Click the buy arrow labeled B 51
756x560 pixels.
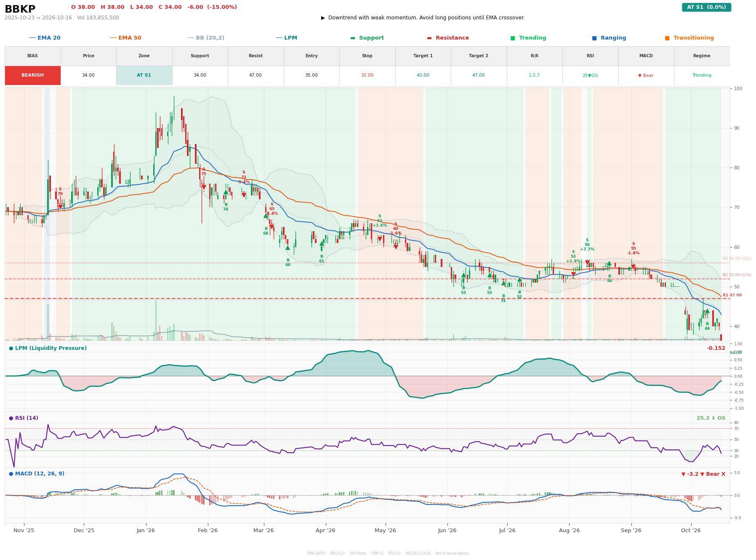pos(503,283)
